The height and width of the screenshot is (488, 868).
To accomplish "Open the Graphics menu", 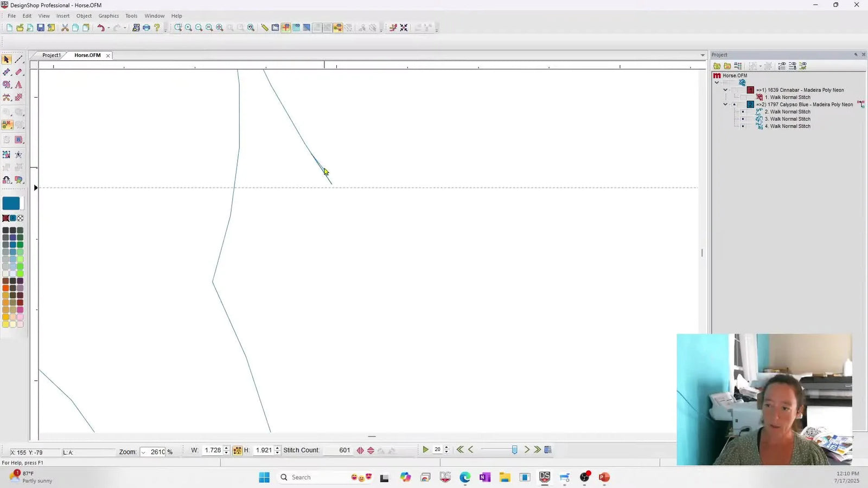I will [x=108, y=15].
